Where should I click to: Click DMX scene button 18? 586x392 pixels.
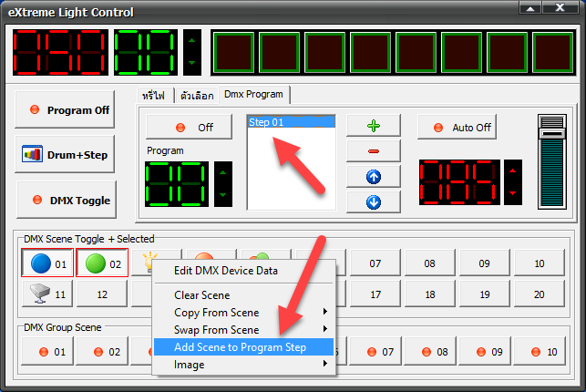(430, 294)
